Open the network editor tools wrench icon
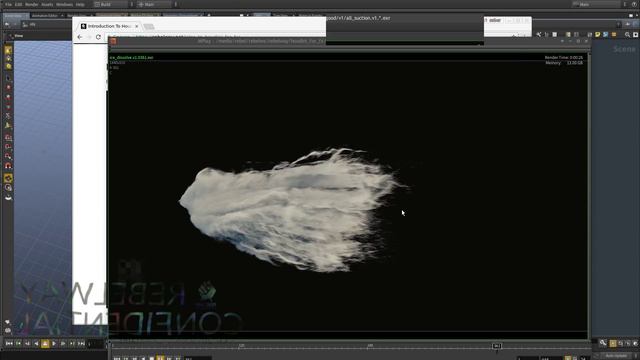The image size is (640, 360). [x=538, y=35]
